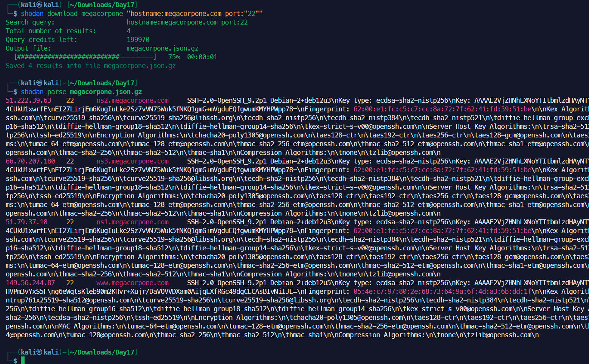Click the ~/Downloads/Day17 path in the last prompt
Screen dimensions: 589x364
coord(102,352)
